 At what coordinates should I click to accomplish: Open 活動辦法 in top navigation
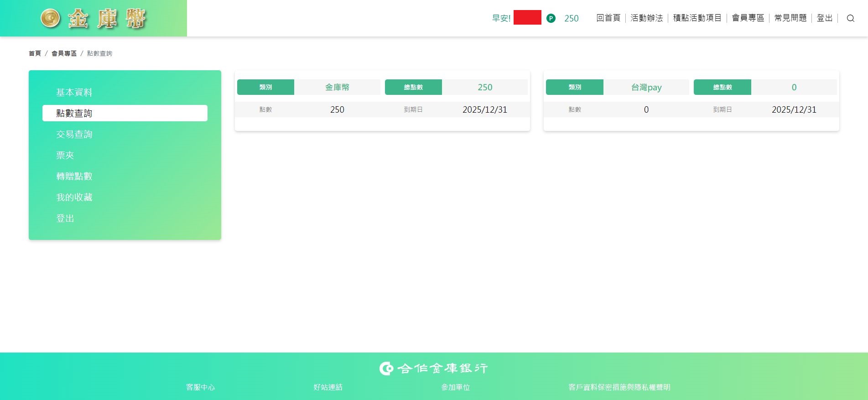(646, 18)
